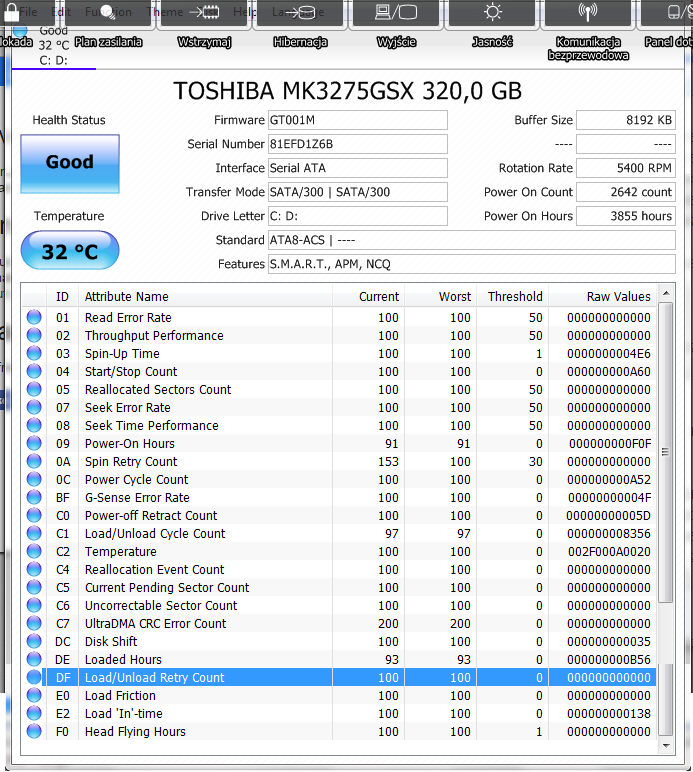Click the Current column header
Screen dimensions: 693x772
click(368, 296)
